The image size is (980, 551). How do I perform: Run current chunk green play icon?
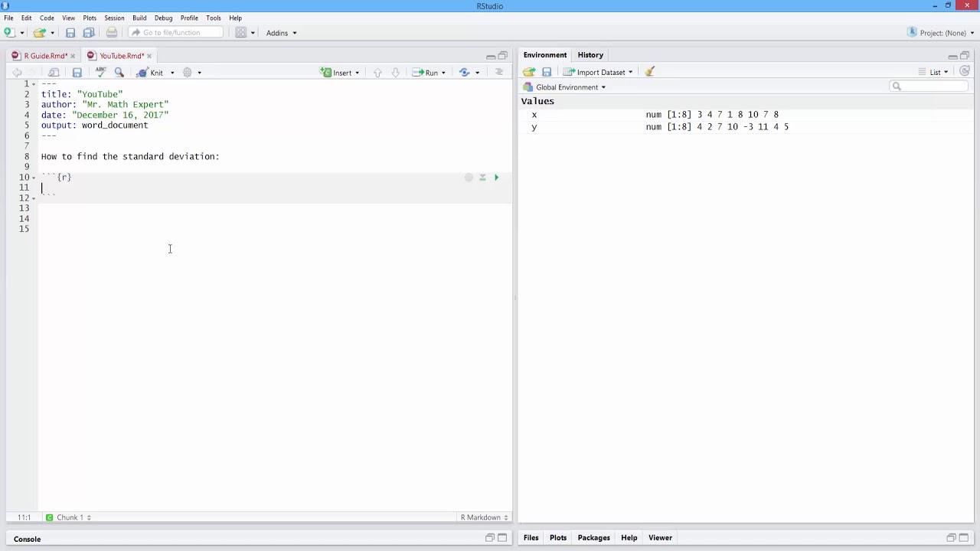[496, 178]
